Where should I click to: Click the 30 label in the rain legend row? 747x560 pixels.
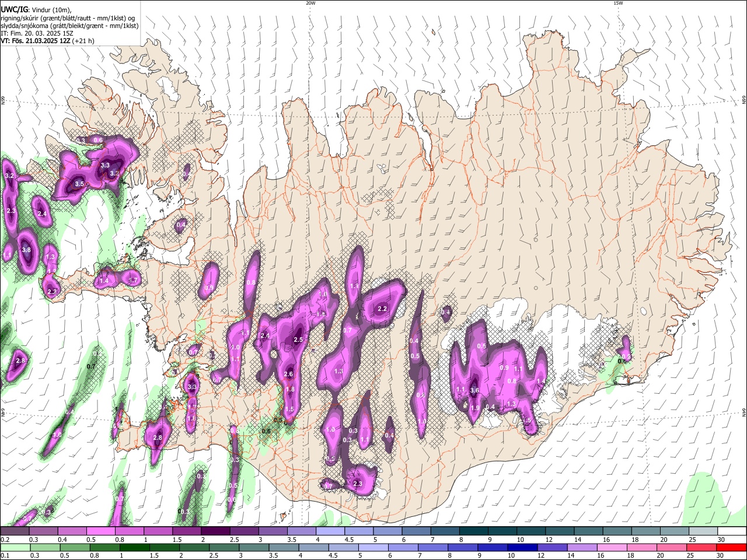coord(721,556)
